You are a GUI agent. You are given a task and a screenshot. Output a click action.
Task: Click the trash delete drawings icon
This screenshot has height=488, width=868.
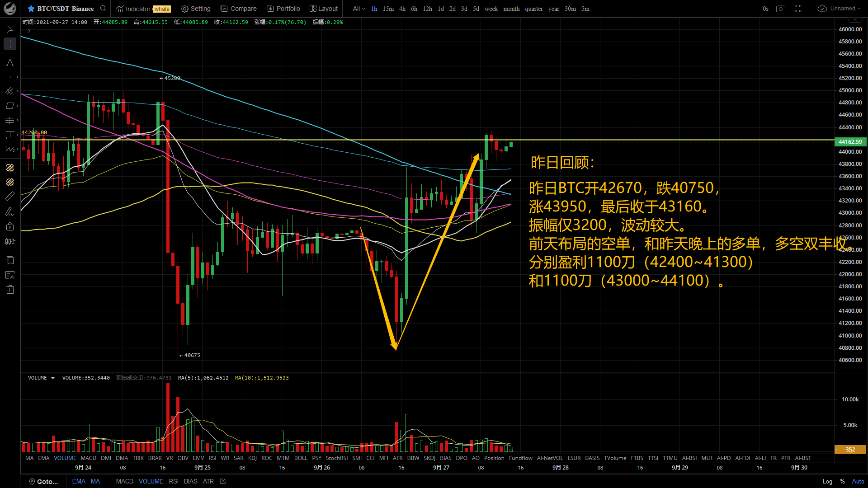click(10, 290)
